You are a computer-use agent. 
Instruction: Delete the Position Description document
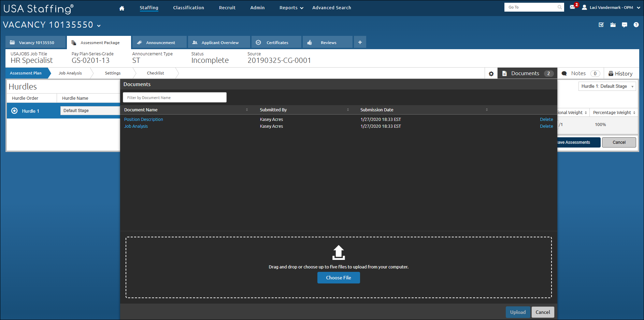[546, 120]
